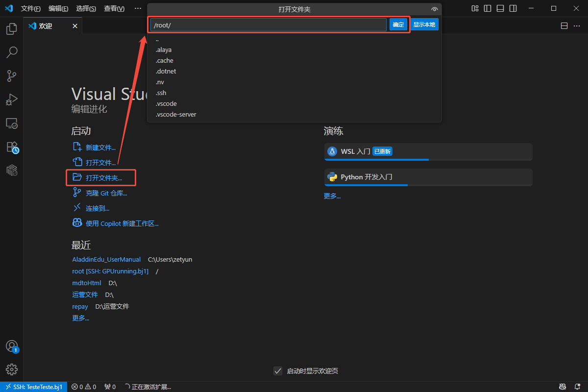Open the Extensions view

[12, 147]
